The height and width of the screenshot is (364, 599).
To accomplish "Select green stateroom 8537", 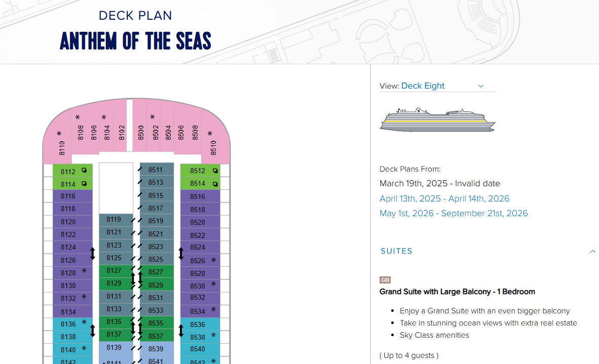I will (x=157, y=336).
